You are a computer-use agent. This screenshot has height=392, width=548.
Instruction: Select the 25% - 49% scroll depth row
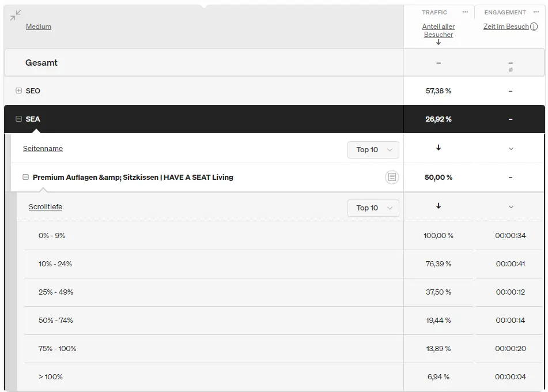(x=56, y=292)
